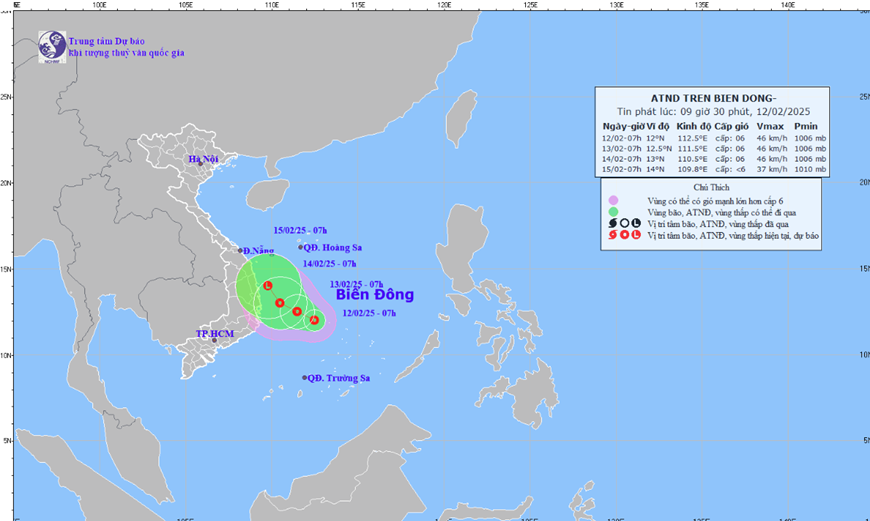Click the QĐ. Hoàng Sa location dot

tap(301, 247)
